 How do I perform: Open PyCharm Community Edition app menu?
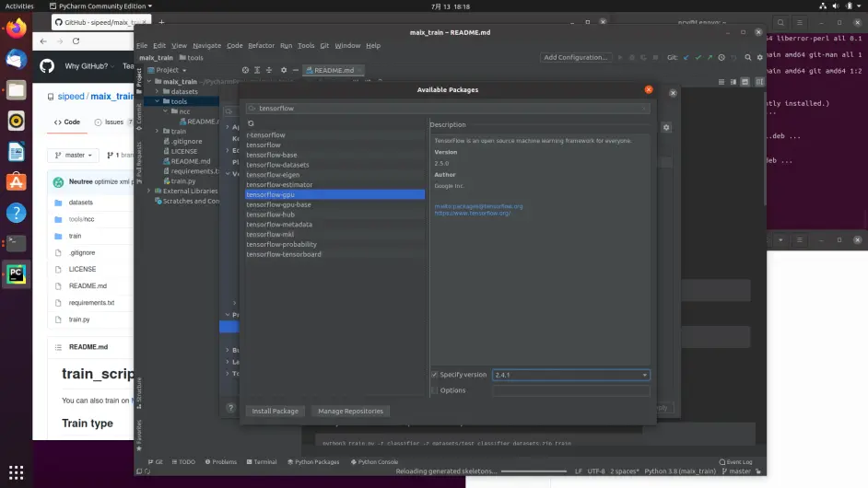point(100,6)
